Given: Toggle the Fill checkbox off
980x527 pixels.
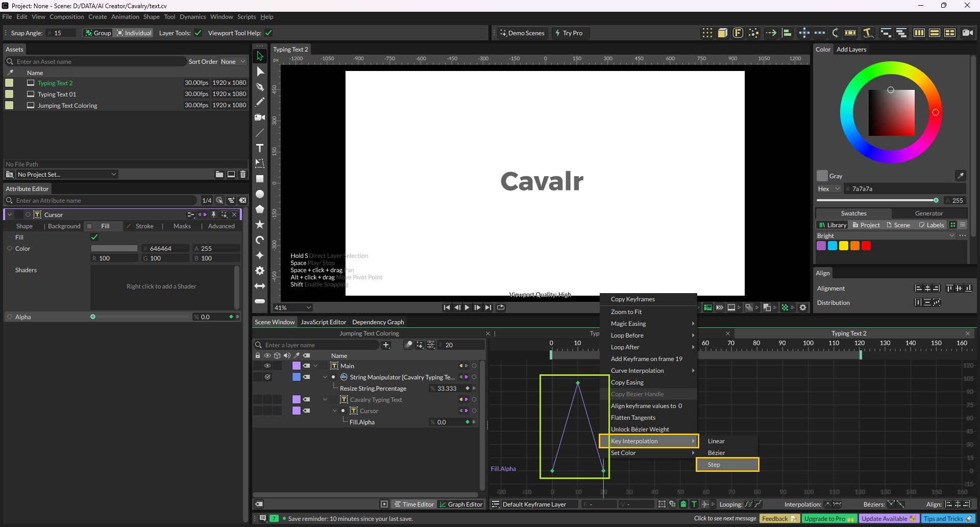Looking at the screenshot, I should [x=94, y=237].
